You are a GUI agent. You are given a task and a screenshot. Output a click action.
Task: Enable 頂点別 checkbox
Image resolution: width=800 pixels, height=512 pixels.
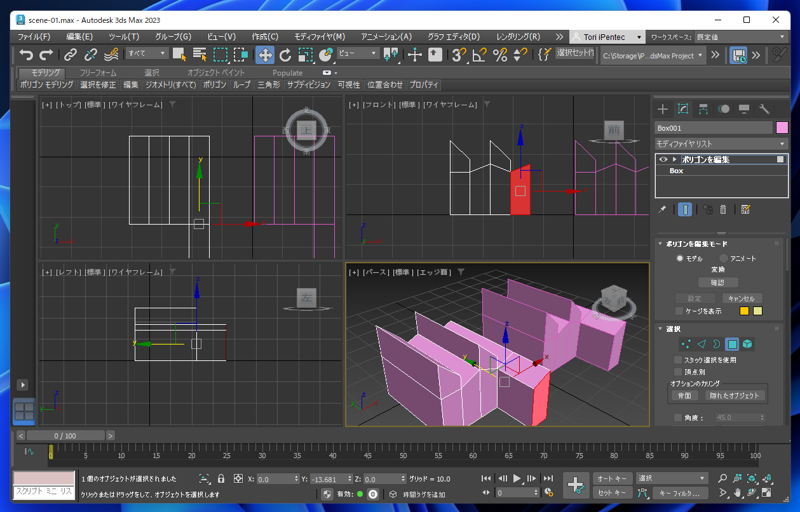pyautogui.click(x=678, y=372)
